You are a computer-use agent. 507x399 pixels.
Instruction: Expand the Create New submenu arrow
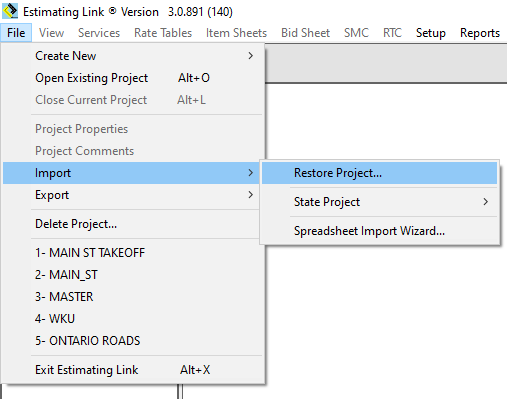[251, 56]
